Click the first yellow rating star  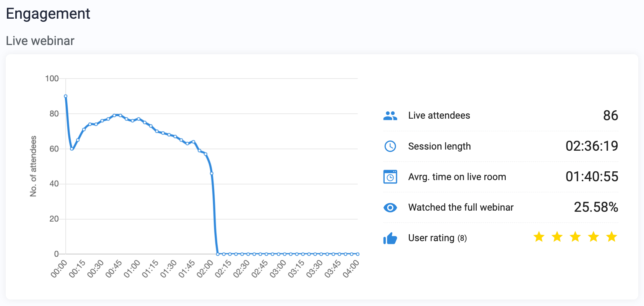point(539,237)
